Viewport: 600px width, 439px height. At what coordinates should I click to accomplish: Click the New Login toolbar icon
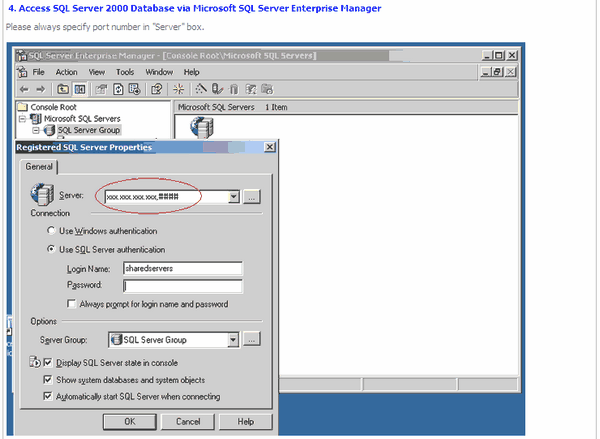pos(251,89)
